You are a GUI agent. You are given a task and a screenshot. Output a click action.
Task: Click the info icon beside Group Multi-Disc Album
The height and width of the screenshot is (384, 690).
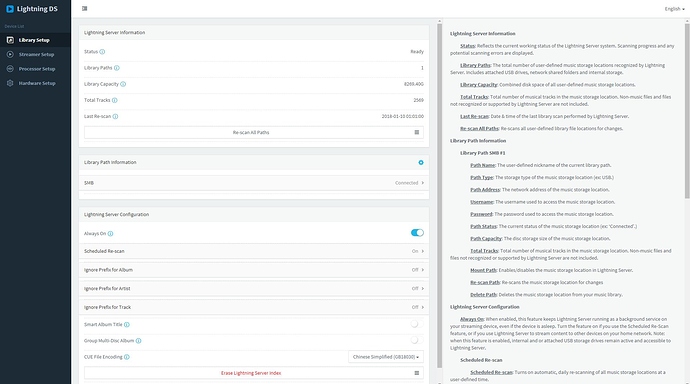click(x=138, y=341)
